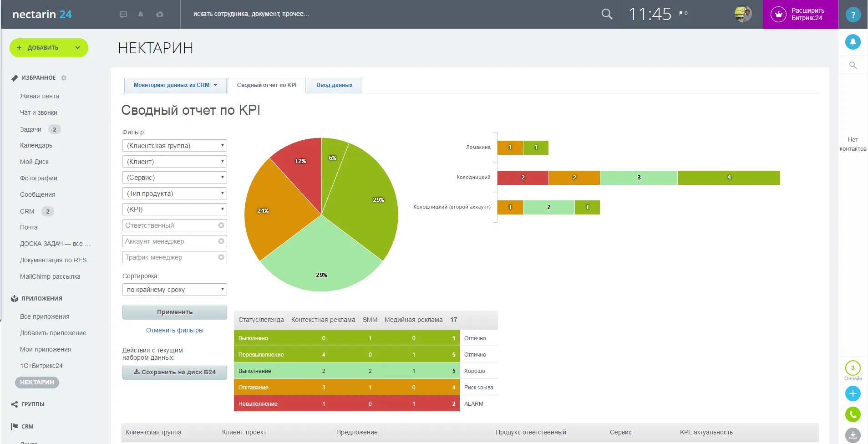Click user avatar photo in header
868x444 pixels.
743,14
